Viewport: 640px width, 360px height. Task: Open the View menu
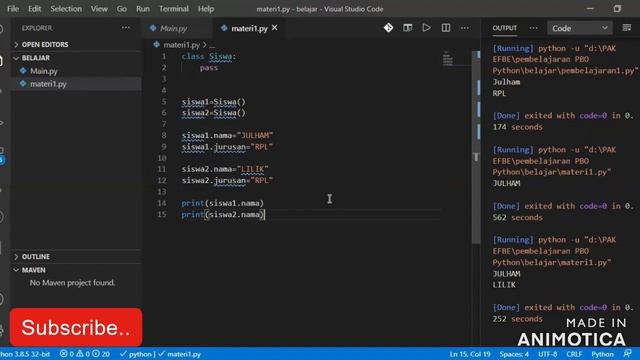tap(99, 9)
